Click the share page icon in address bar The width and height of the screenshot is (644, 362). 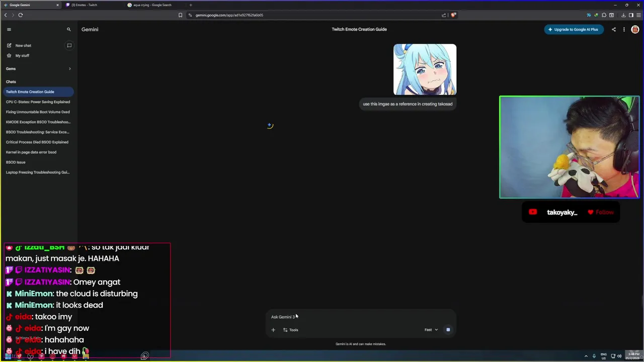(x=444, y=15)
